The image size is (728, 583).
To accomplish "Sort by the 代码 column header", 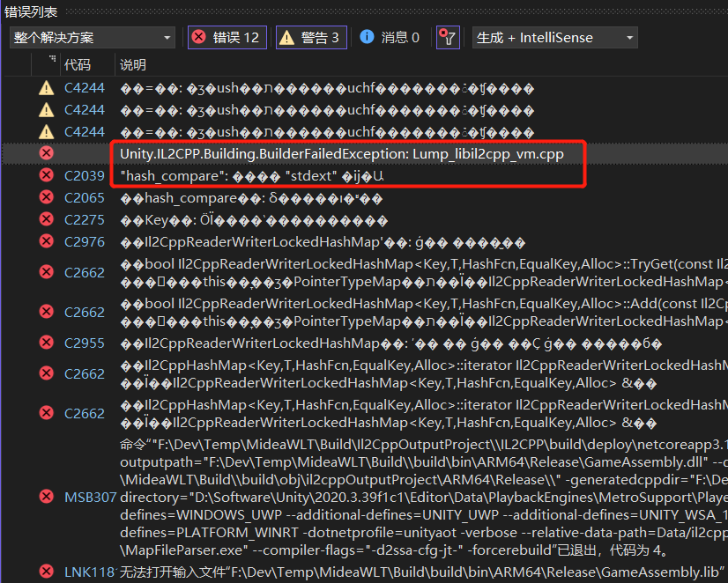I will [78, 65].
